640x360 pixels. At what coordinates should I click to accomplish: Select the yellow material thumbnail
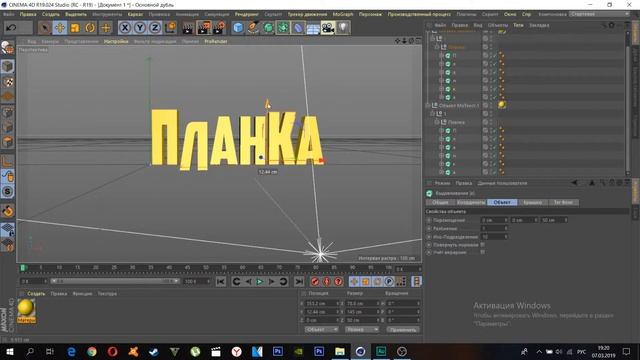pos(26,308)
